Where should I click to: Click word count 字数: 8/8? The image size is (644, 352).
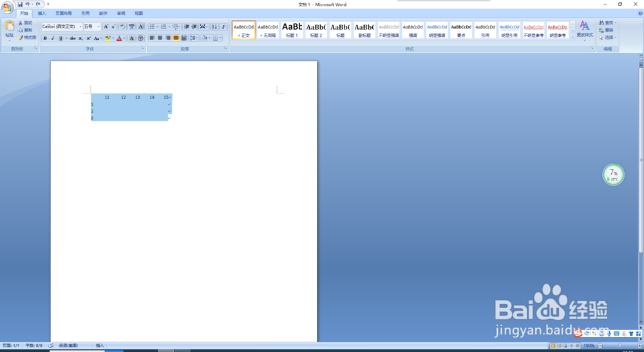(33, 346)
